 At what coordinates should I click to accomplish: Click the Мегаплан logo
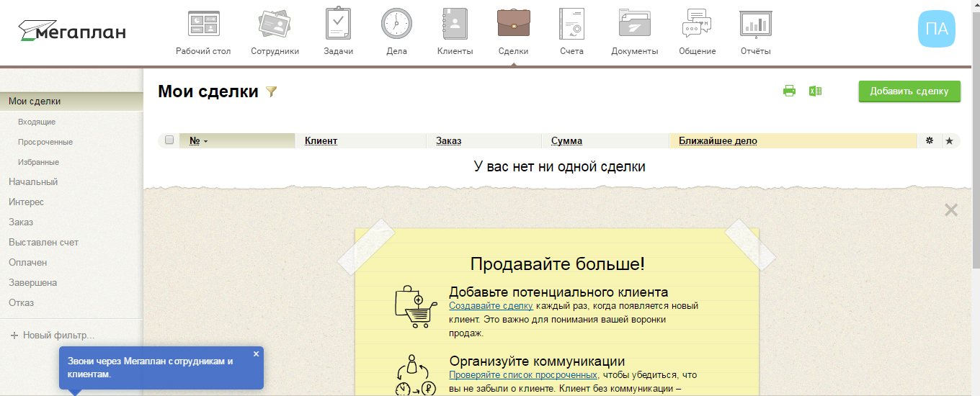pos(72,31)
